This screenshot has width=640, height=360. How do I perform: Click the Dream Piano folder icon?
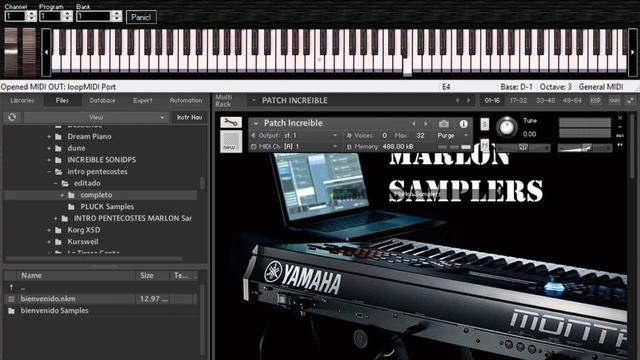58,136
